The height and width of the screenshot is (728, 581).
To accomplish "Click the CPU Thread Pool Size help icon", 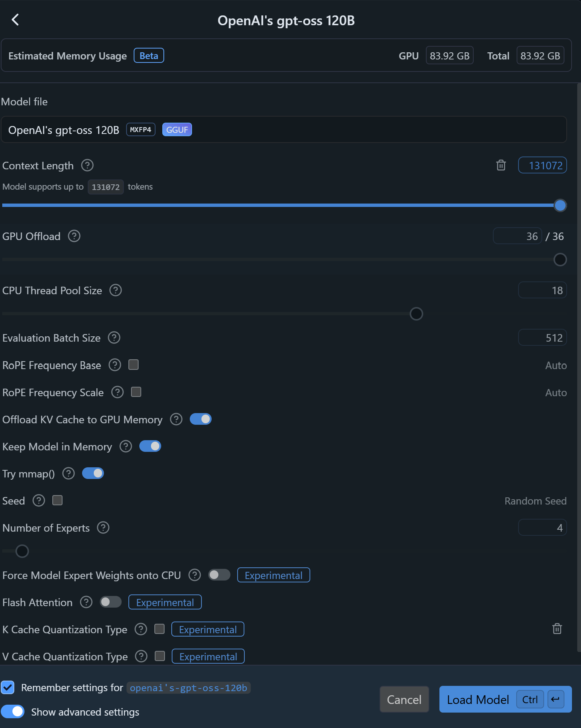I will [x=116, y=290].
